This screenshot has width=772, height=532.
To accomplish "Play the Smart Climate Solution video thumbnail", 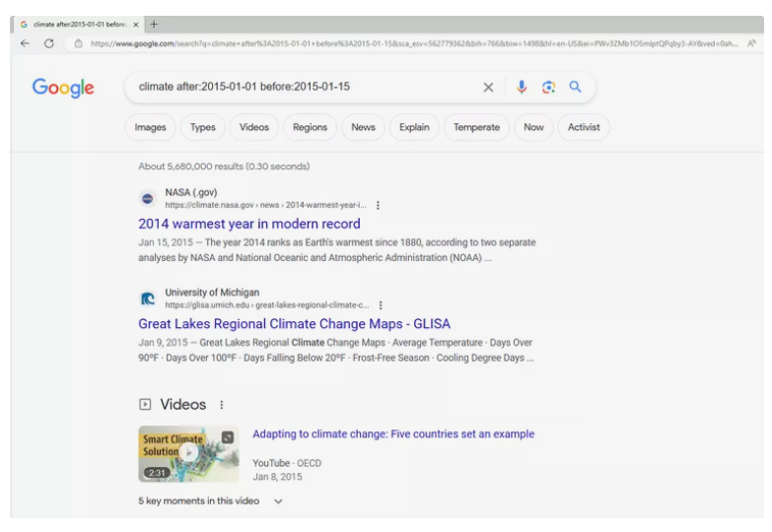I will (x=188, y=453).
